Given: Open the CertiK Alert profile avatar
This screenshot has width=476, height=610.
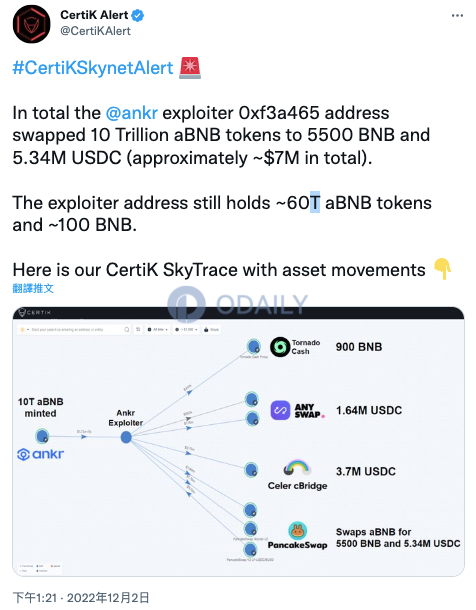Looking at the screenshot, I should [x=31, y=24].
